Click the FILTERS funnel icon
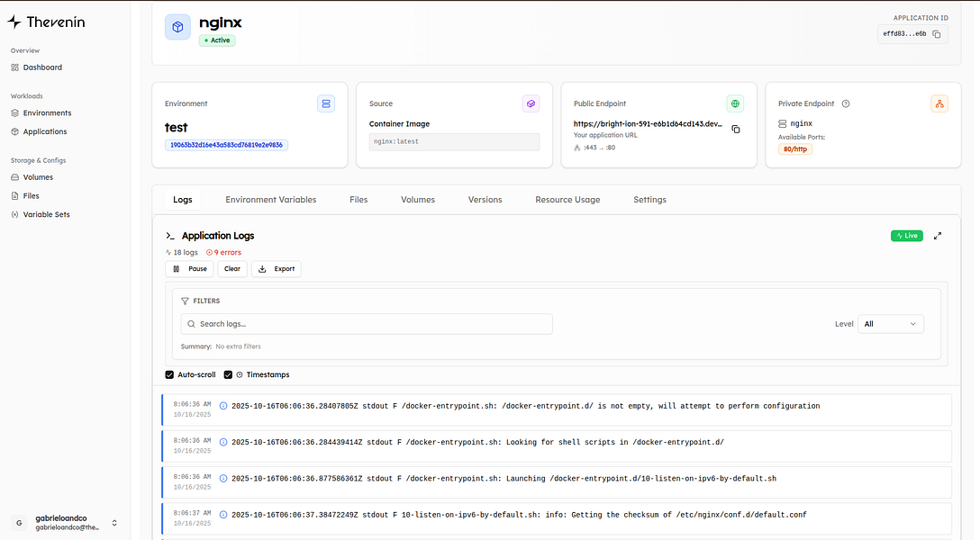 pos(185,301)
